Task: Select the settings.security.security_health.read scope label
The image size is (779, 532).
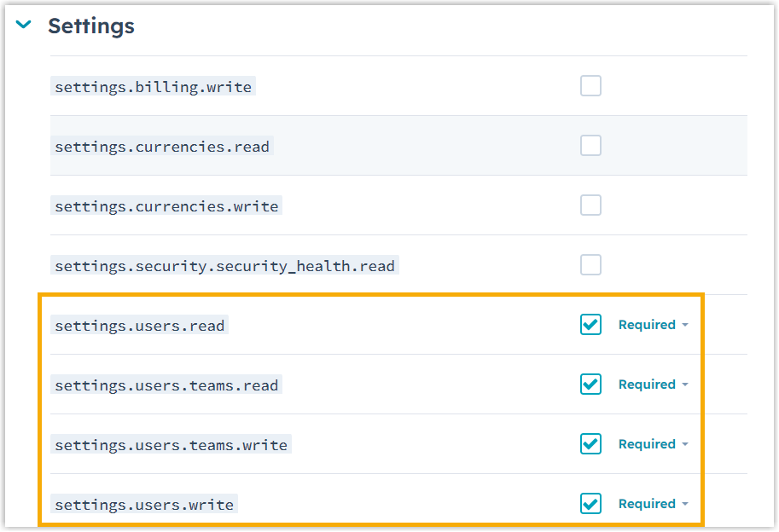Action: pyautogui.click(x=224, y=266)
